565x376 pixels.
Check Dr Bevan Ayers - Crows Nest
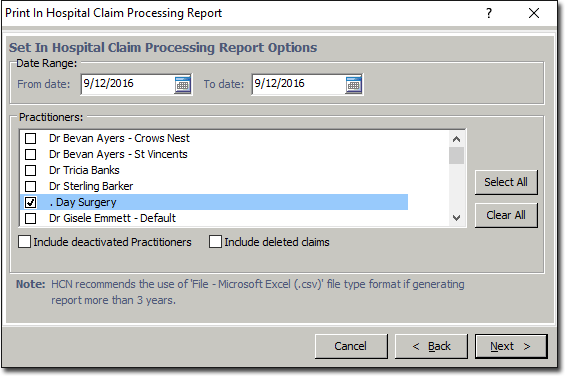coord(31,138)
